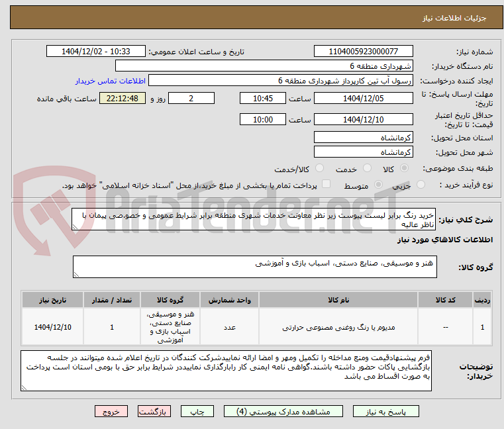Viewport: 504px width, 429px height.
Task: Click the توضیحات خریدار notes text area
Action: pyautogui.click(x=226, y=371)
